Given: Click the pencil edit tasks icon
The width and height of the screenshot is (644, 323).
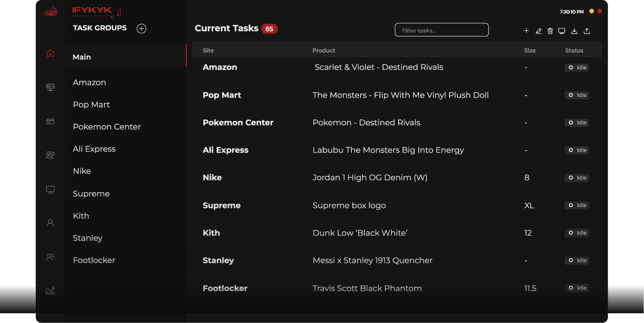Looking at the screenshot, I should pos(539,31).
